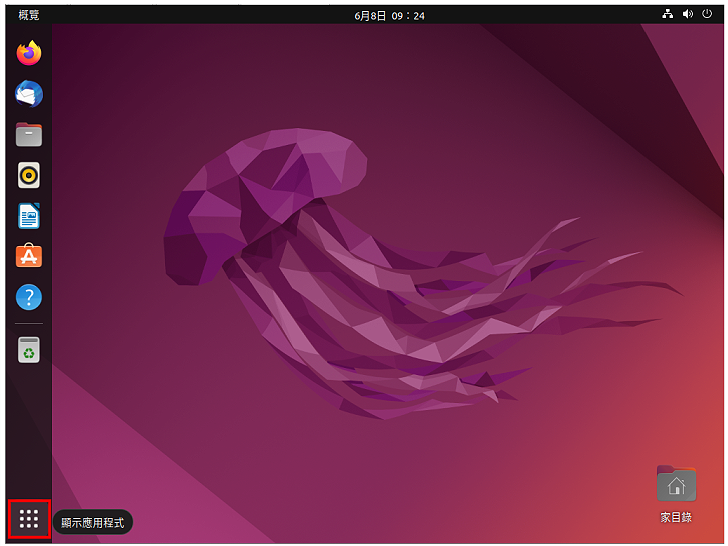The height and width of the screenshot is (546, 728).
Task: Open Firefox from the dock
Action: point(29,53)
